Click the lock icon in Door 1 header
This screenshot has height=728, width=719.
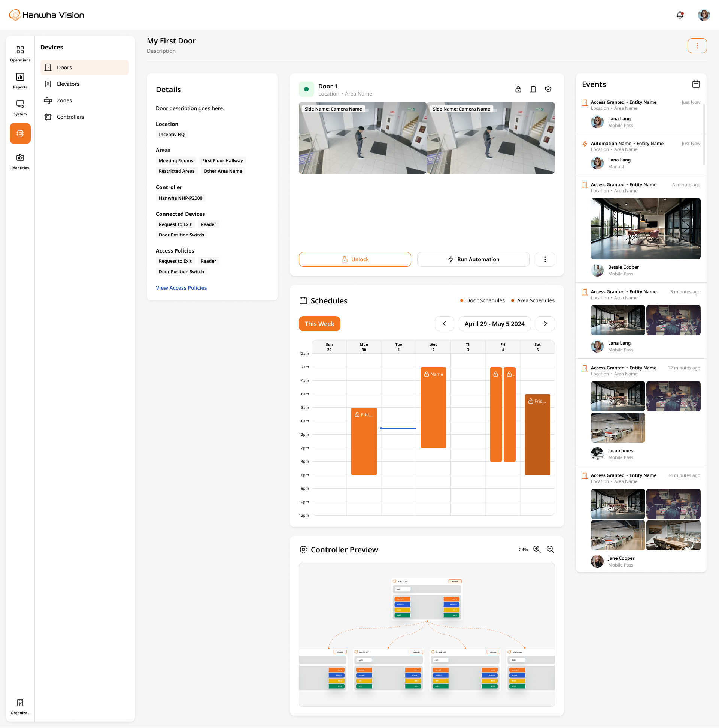tap(518, 89)
